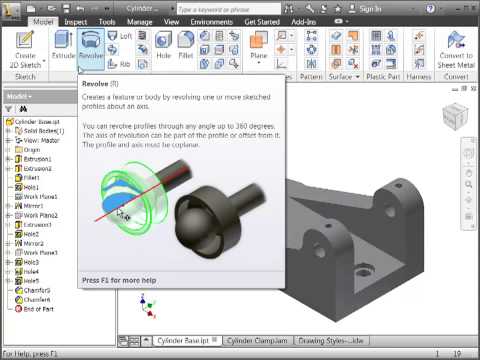Switch to the Inspect ribbon tab
The height and width of the screenshot is (360, 480).
(x=76, y=22)
